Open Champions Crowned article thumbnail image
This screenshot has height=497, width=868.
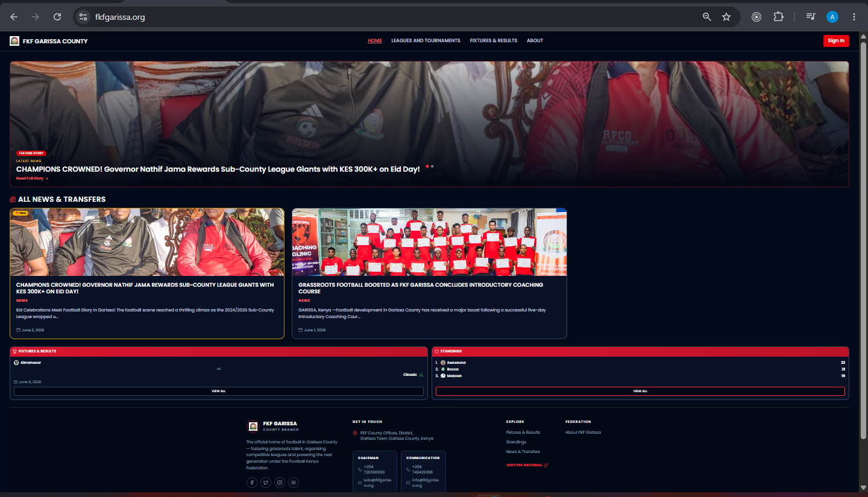coord(147,242)
